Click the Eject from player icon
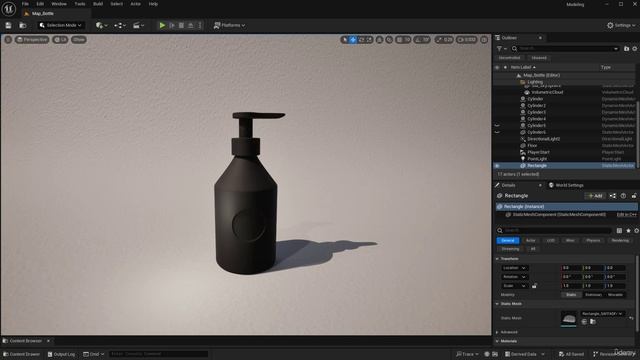The width and height of the screenshot is (640, 360). click(x=191, y=25)
